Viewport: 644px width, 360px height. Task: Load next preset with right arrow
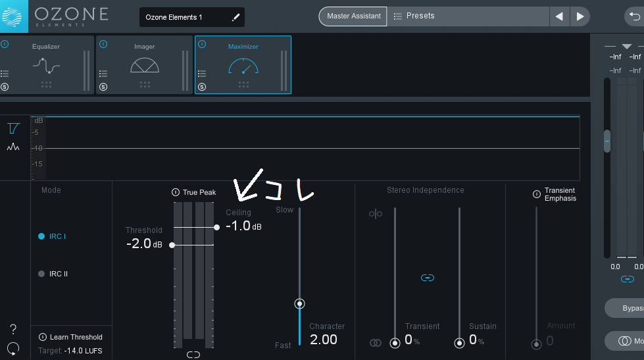(580, 16)
